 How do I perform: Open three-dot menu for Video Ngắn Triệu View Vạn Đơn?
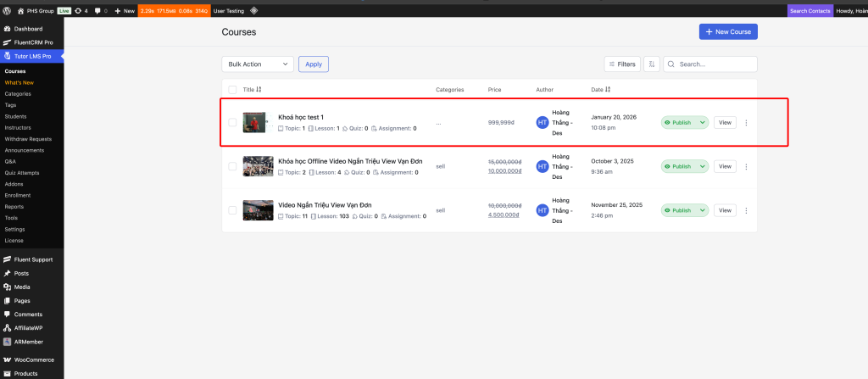click(746, 210)
